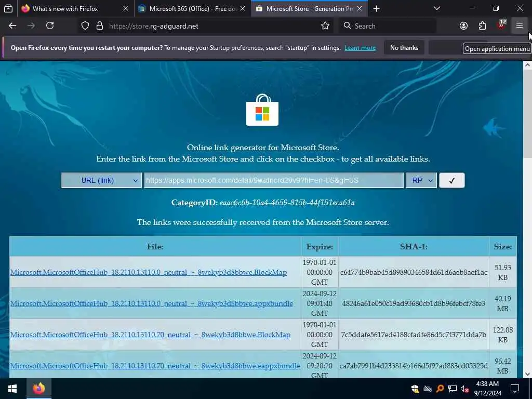The height and width of the screenshot is (399, 532).
Task: Click the Microsoft Store URL input field
Action: pyautogui.click(x=273, y=180)
